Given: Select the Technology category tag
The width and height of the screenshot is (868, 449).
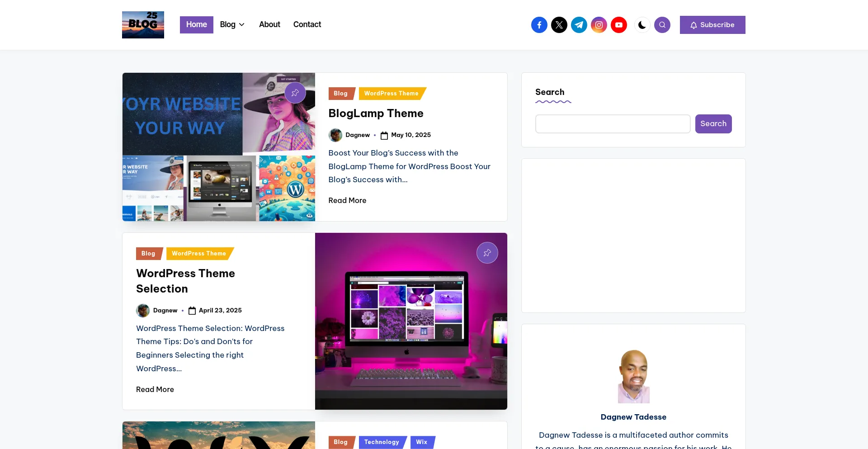Looking at the screenshot, I should tap(382, 442).
